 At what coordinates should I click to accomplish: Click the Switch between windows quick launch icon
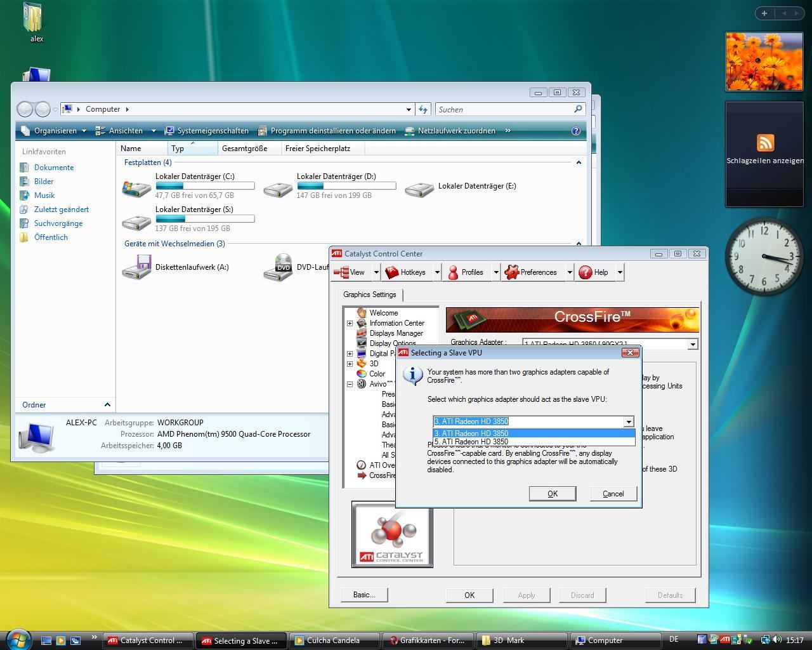point(75,640)
